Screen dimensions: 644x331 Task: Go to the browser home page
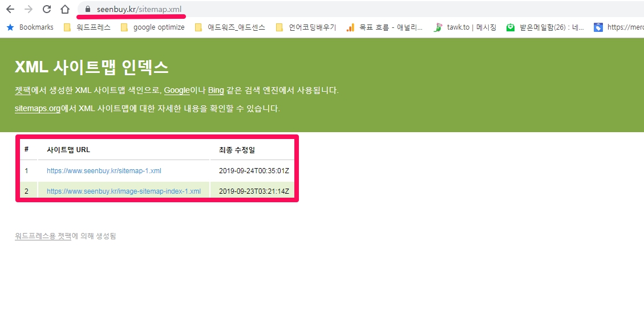[65, 9]
